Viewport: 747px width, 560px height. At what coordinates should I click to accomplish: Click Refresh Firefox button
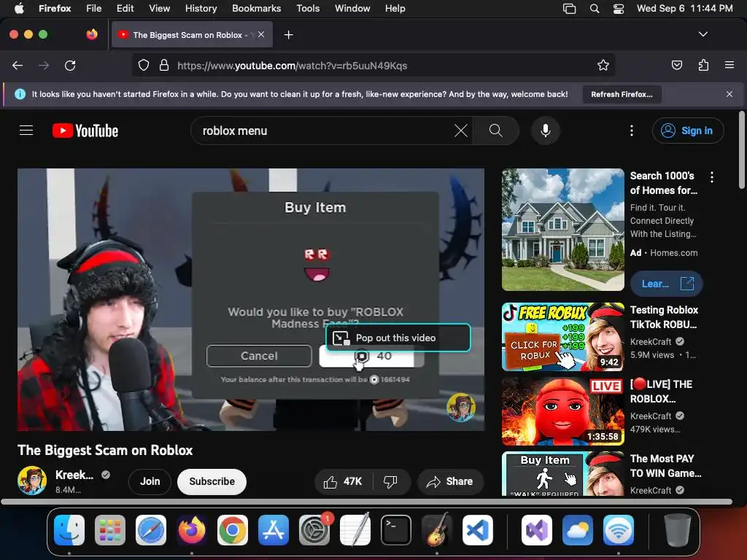coord(622,94)
